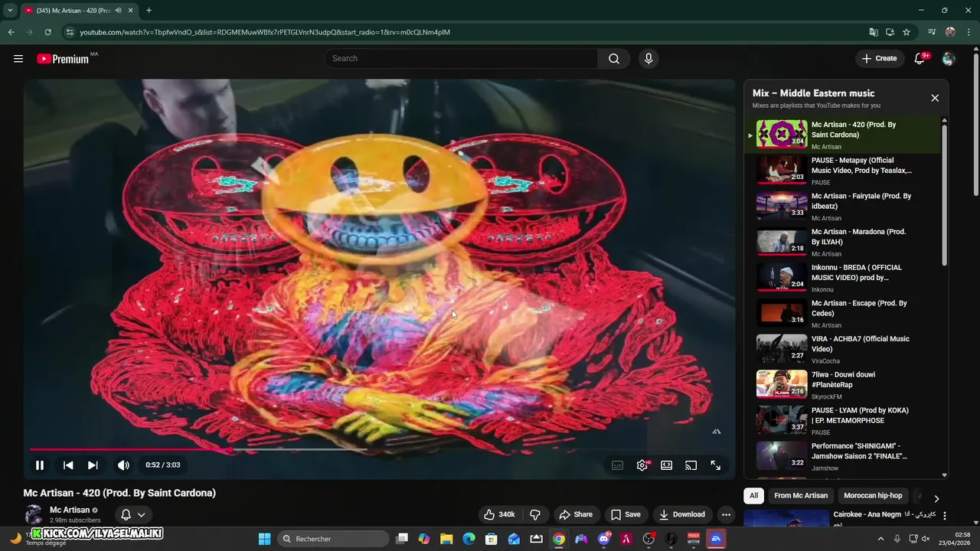The width and height of the screenshot is (980, 551).
Task: Select the Moroccan hip-hop chip
Action: tap(873, 496)
